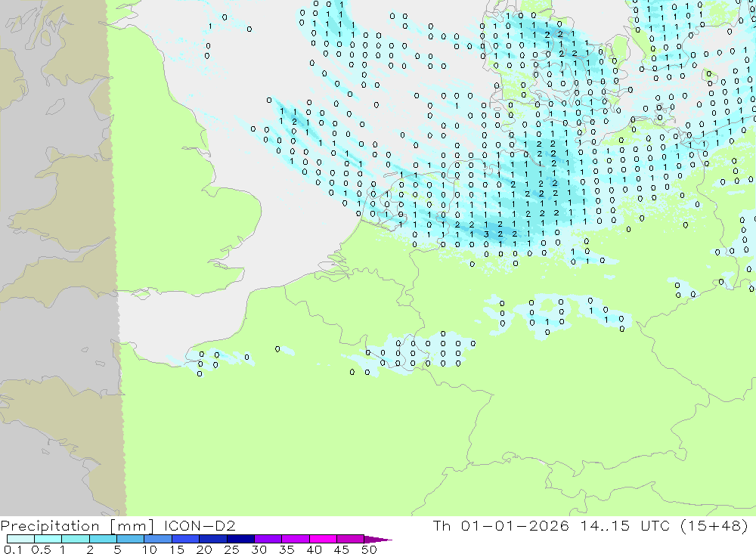
Task: Click the '50' legend scale label
Action: tap(369, 549)
